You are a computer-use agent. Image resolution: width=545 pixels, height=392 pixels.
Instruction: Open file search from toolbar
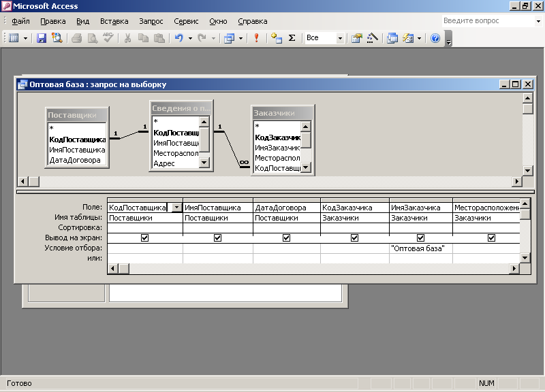click(x=57, y=38)
